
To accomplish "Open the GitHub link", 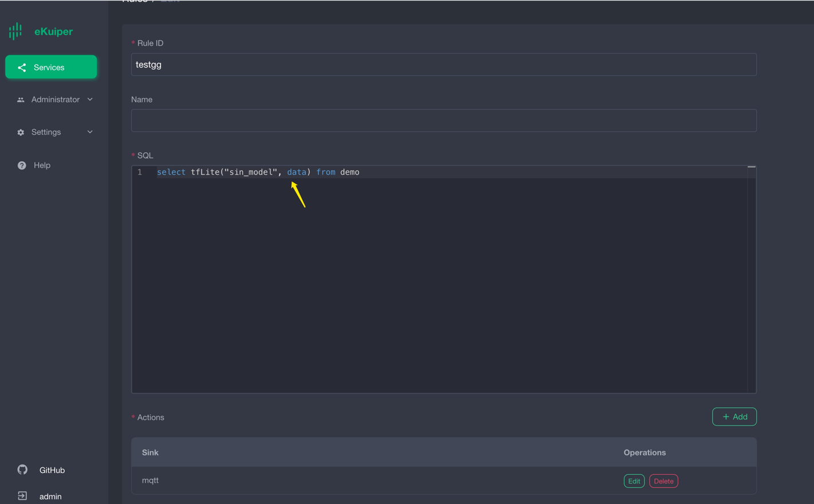I will point(52,470).
